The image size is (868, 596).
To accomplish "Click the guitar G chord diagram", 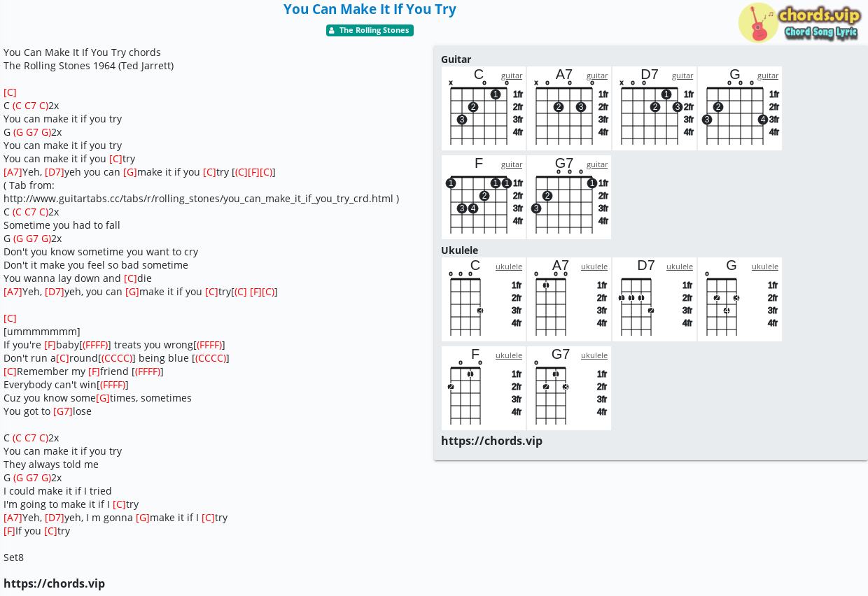I will tap(740, 108).
